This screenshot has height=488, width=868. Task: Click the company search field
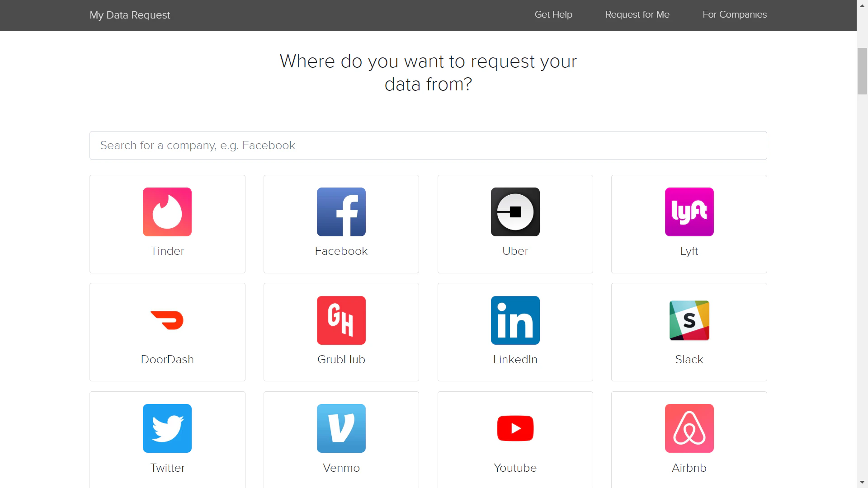(428, 145)
